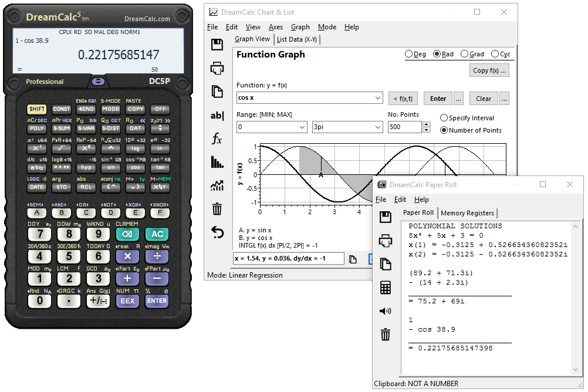Click the trash icon in Chart & List sidebar
The image size is (588, 392).
click(x=217, y=208)
